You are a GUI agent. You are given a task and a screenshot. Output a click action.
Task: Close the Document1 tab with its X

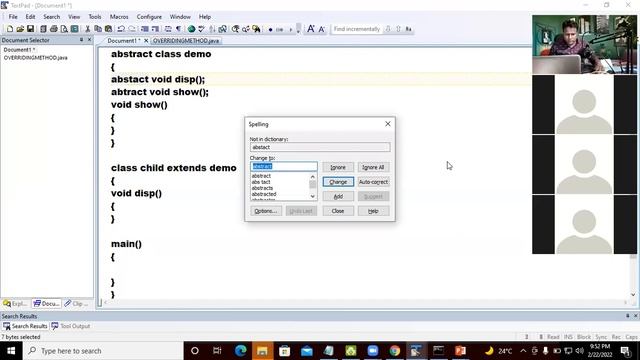(146, 41)
